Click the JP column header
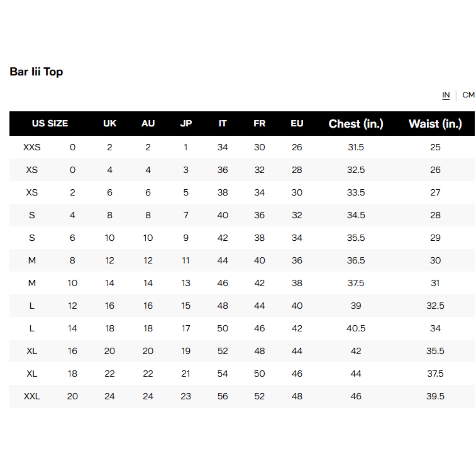The image size is (476, 476). [186, 124]
